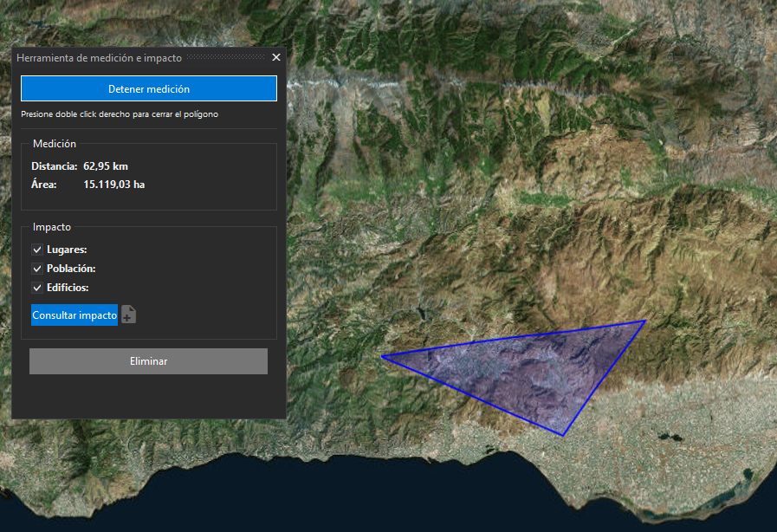Click the polygon's southern vertex
This screenshot has width=777, height=532.
tap(563, 434)
